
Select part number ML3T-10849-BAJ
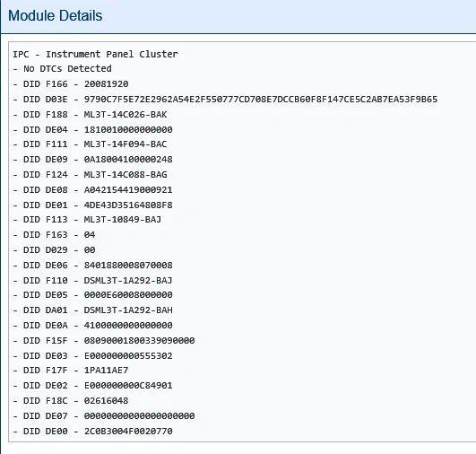123,220
